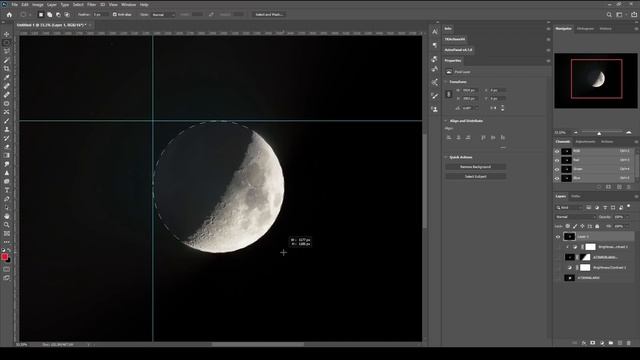Select the Horizontal Type tool

[x=7, y=190]
